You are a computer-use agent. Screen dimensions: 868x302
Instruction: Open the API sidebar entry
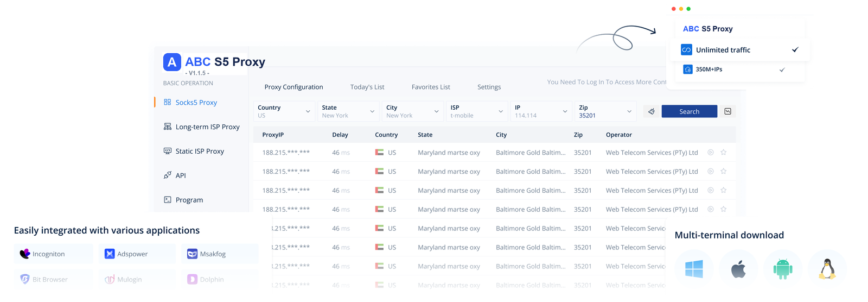(175, 175)
